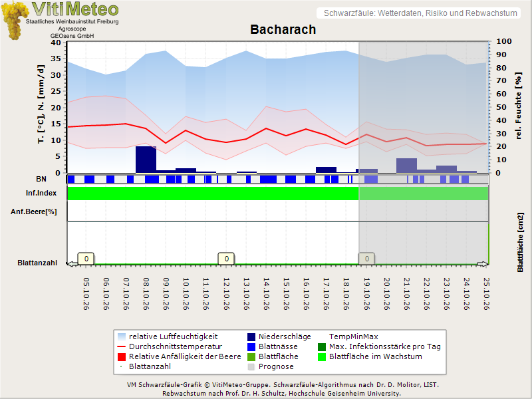Click the Anf.Beere[%] row label
This screenshot has height=399, width=532.
[x=34, y=211]
